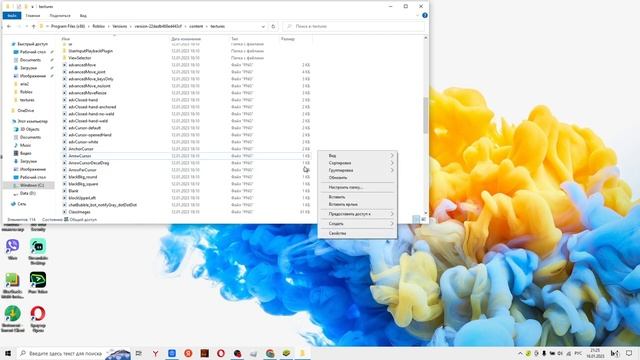The height and width of the screenshot is (360, 640).
Task: Open Предоставить доступ к submenu
Action: point(358,214)
